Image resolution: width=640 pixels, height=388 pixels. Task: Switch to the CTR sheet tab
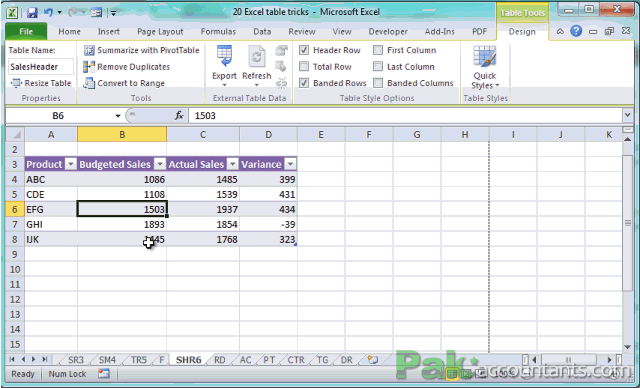[x=296, y=360]
